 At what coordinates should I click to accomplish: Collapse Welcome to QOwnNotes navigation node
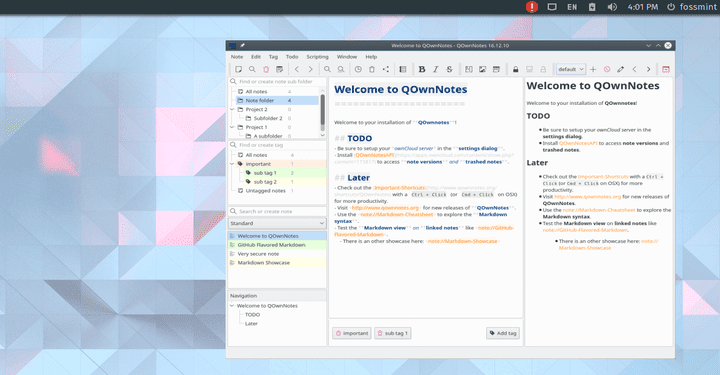coord(232,306)
